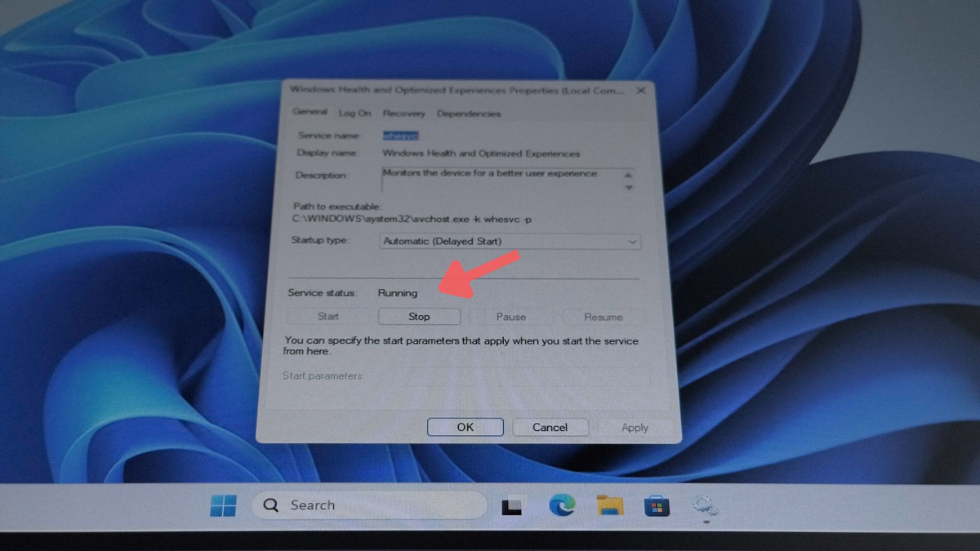Viewport: 980px width, 551px height.
Task: Close the Properties dialog window
Action: pyautogui.click(x=641, y=91)
